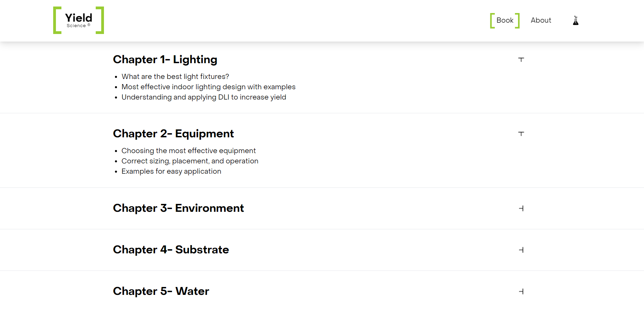Screen dimensions: 644x311
Task: Expand Chapter 3 with its toggle icon
Action: [x=521, y=208]
